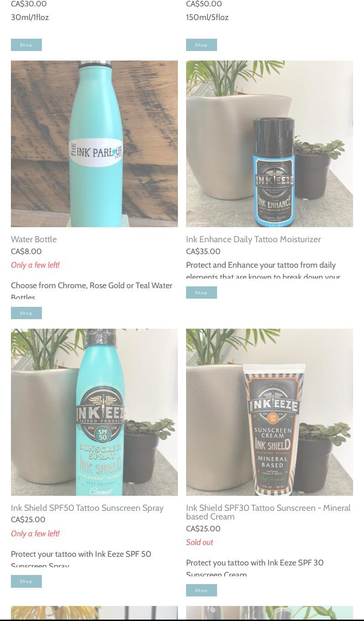Open Ink Shield SPF50 Tattoo Sunscreen Spray link
364x621 pixels.
pyautogui.click(x=87, y=508)
